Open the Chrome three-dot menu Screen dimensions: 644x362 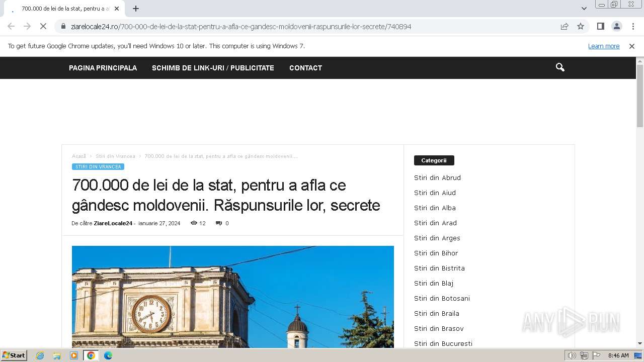pos(633,26)
